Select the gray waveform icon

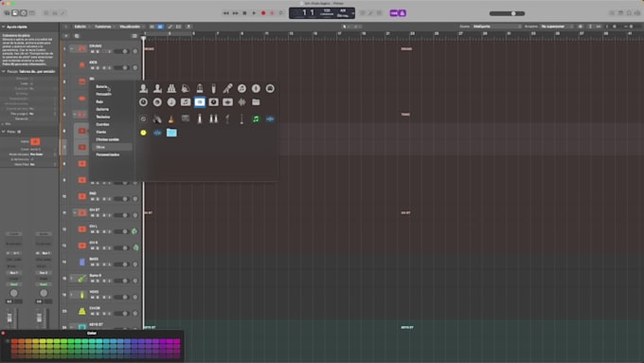241,102
